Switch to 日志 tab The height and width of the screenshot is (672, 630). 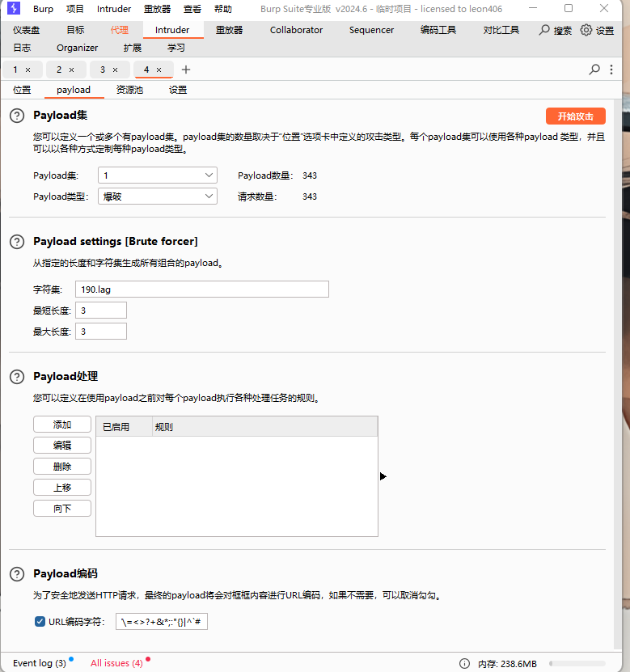[x=22, y=48]
